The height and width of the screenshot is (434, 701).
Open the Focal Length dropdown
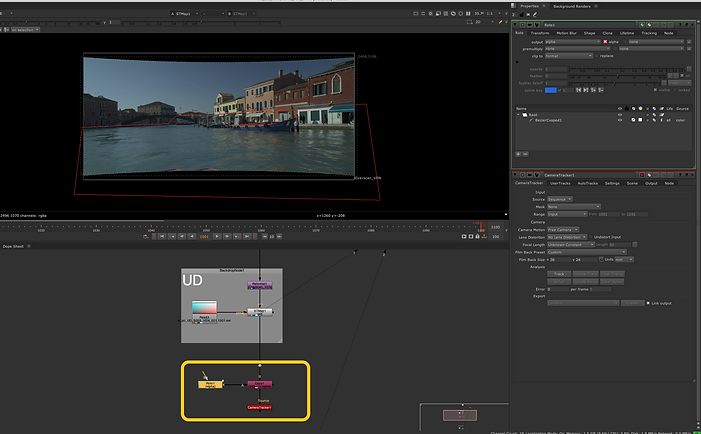570,245
